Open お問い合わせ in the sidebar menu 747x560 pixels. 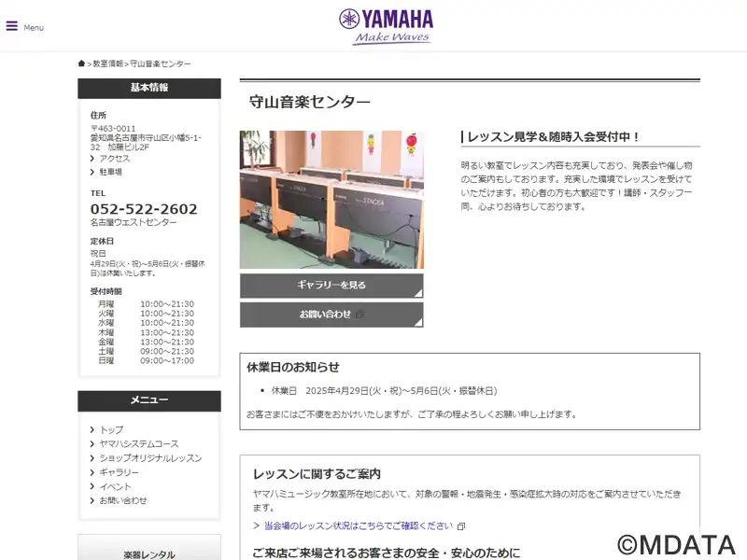tap(123, 500)
